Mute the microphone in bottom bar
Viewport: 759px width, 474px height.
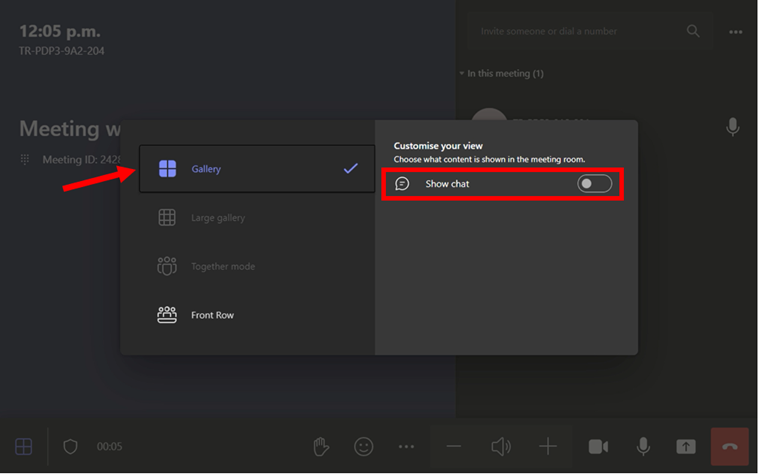(x=643, y=446)
